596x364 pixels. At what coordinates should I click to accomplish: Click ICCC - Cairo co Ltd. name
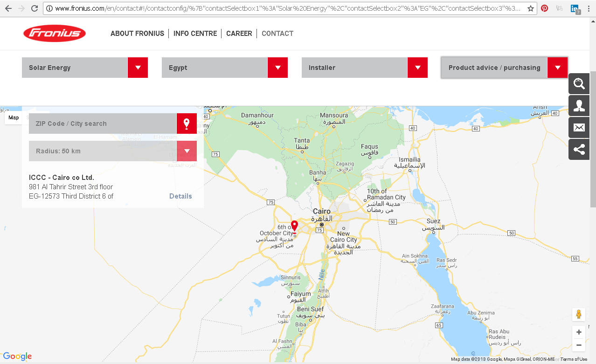pyautogui.click(x=62, y=178)
